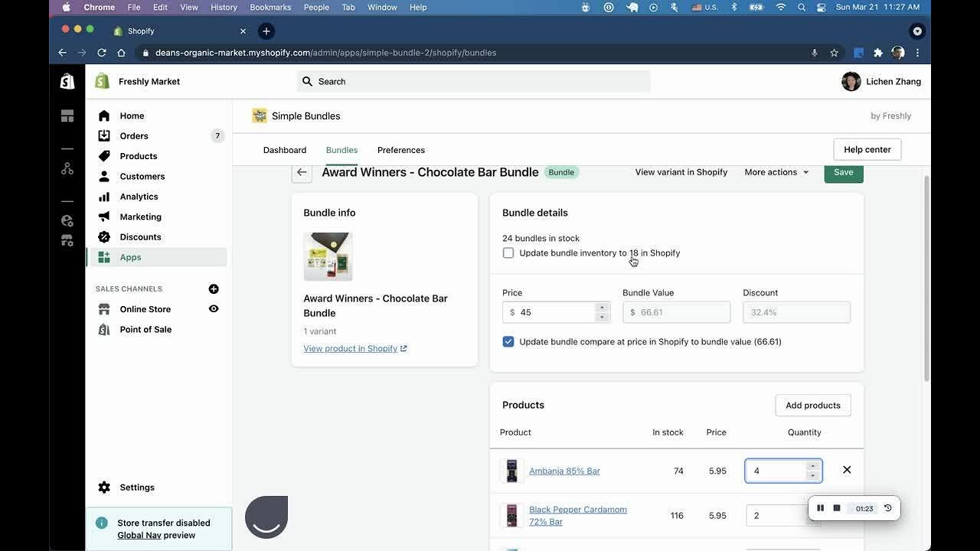This screenshot has width=980, height=551.
Task: Open Black Pepper Cardamom 72% Bar link
Action: coord(578,515)
